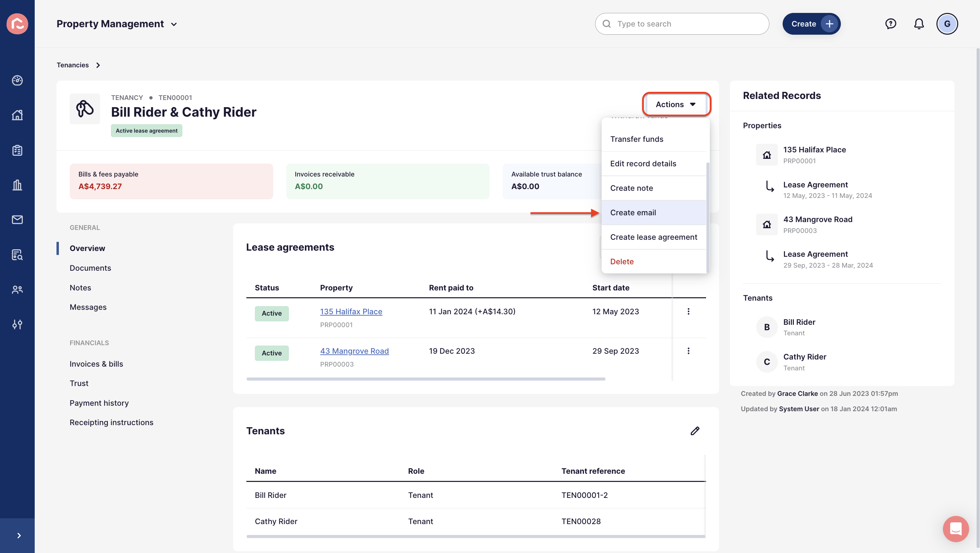Image resolution: width=980 pixels, height=553 pixels.
Task: Click the app logo in the sidebar
Action: coord(17,23)
